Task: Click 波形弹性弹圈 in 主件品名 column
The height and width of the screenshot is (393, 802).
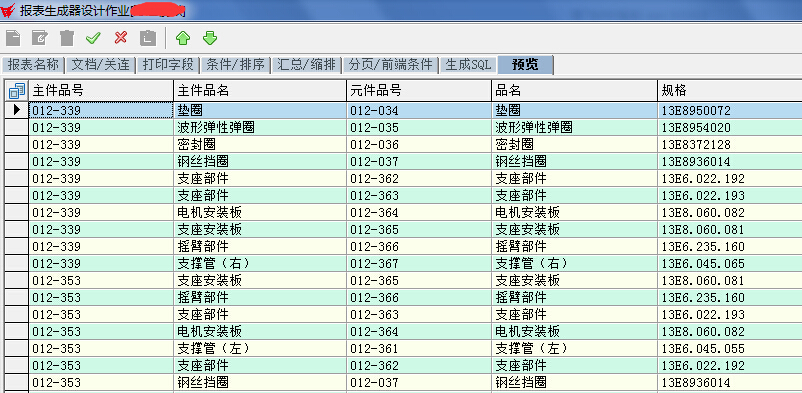Action: point(260,127)
